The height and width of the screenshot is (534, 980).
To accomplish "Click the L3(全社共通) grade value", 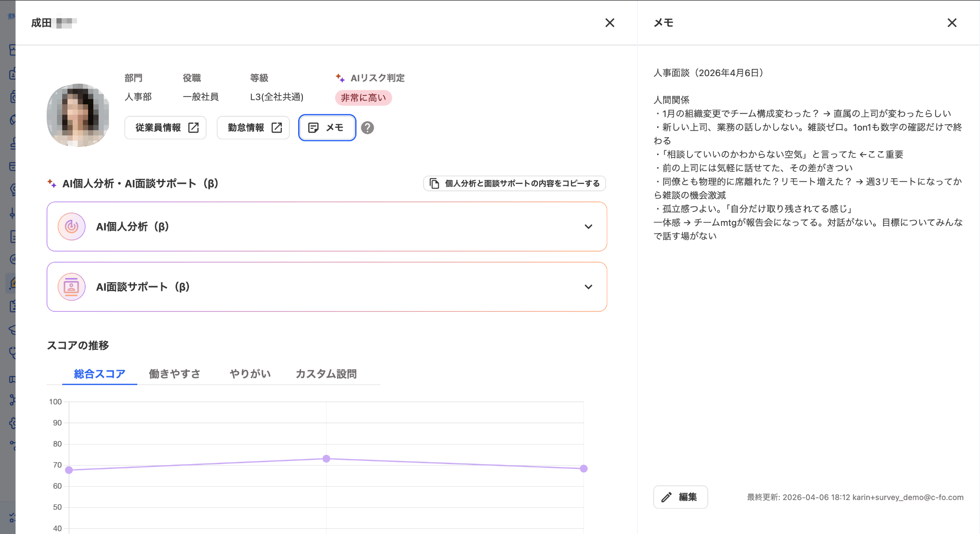I will click(x=277, y=97).
